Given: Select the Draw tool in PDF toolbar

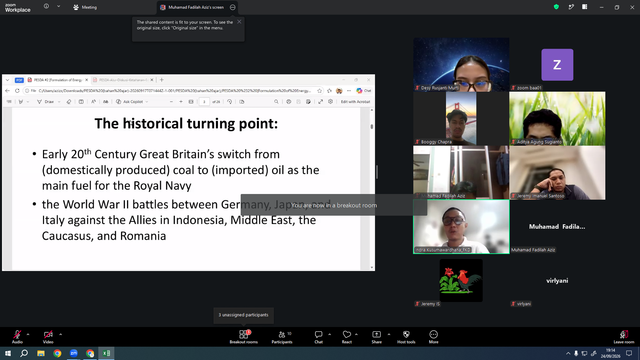Looking at the screenshot, I should coord(46,102).
